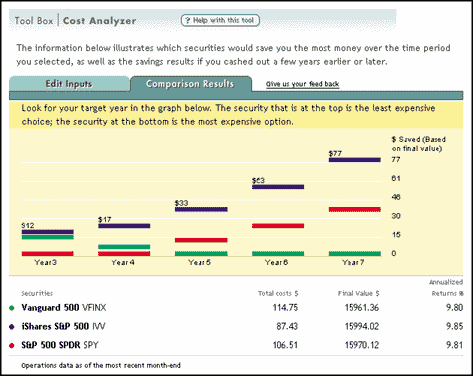Click the purple $33 bar for Year 5

tap(201, 209)
